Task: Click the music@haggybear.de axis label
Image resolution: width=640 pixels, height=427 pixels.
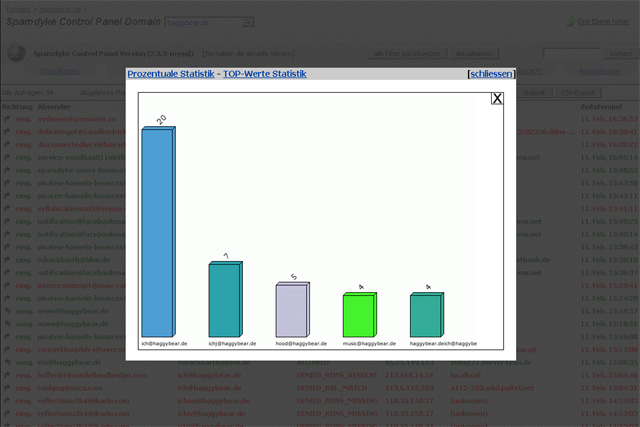Action: coord(369,344)
